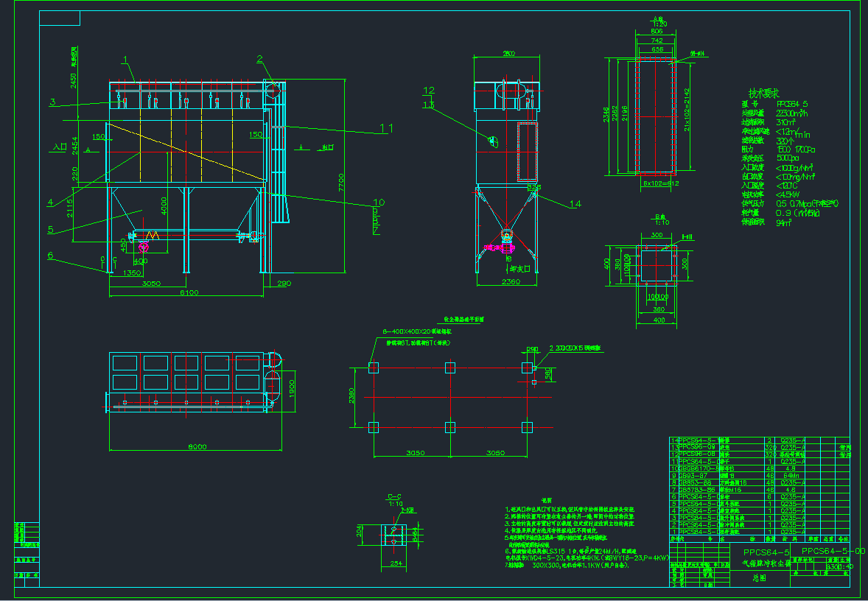This screenshot has height=601, width=868.
Task: Click the PPCS64-5-00 drawing number in title block
Action: coord(833,551)
